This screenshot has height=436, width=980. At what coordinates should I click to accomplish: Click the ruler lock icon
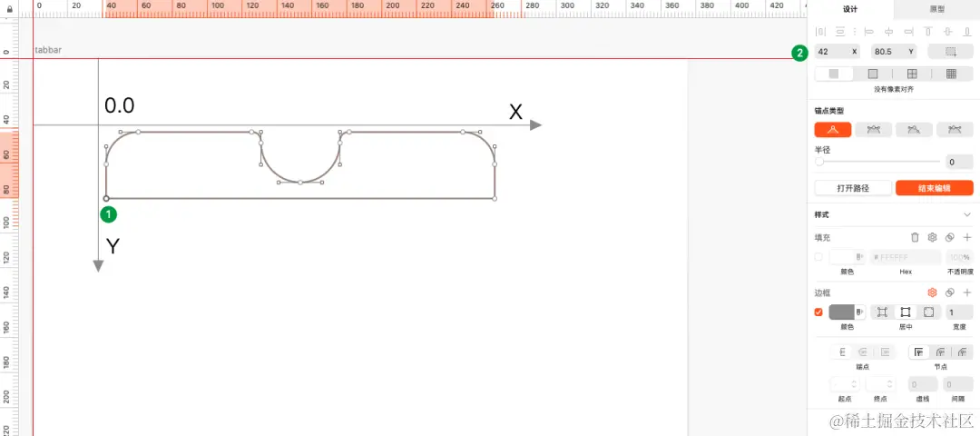coord(8,9)
